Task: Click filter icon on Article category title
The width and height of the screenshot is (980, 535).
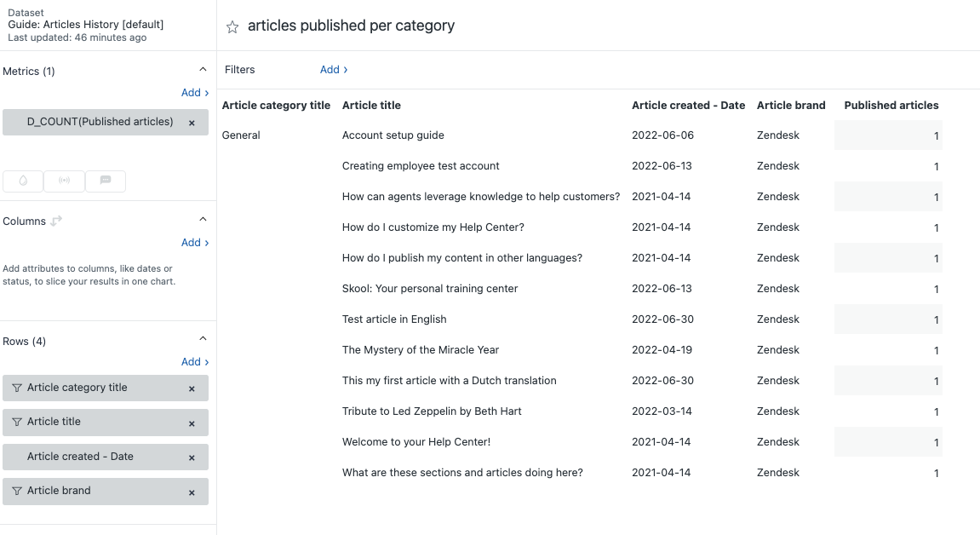Action: pyautogui.click(x=16, y=388)
